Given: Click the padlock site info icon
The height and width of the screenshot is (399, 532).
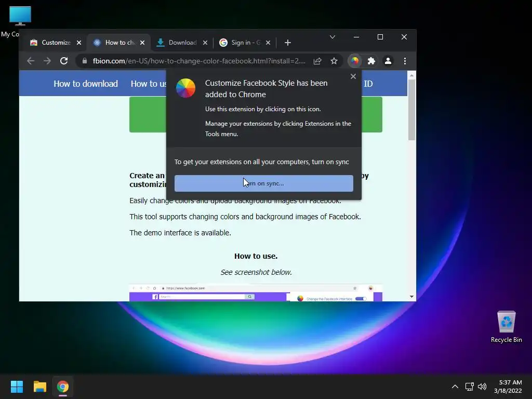Looking at the screenshot, I should point(85,61).
